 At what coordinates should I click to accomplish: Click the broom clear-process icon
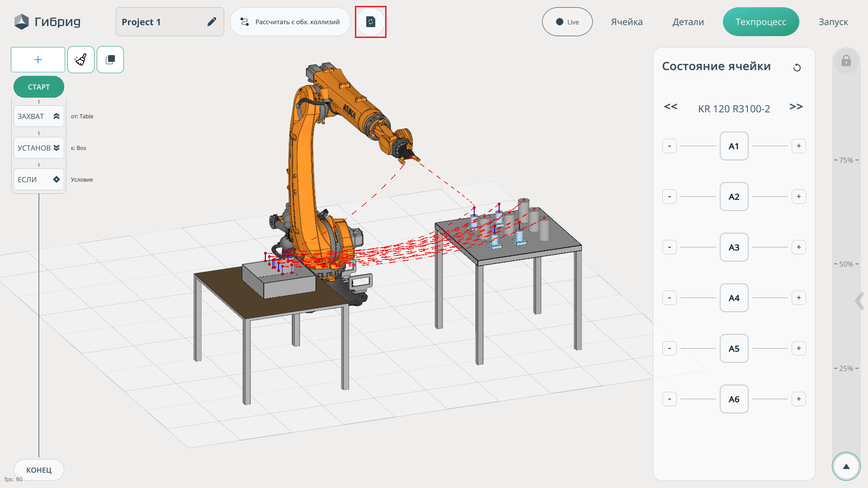pos(81,60)
